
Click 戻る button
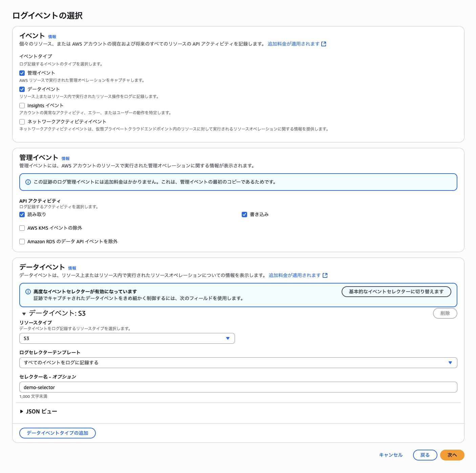tap(425, 455)
